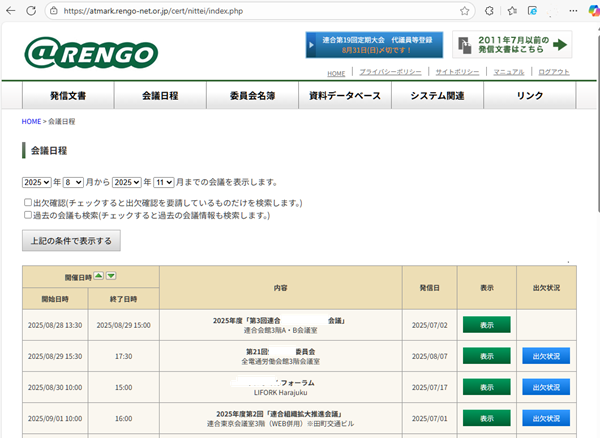This screenshot has height=438, width=600.
Task: Click the 開始日時 column header
Action: [x=55, y=299]
